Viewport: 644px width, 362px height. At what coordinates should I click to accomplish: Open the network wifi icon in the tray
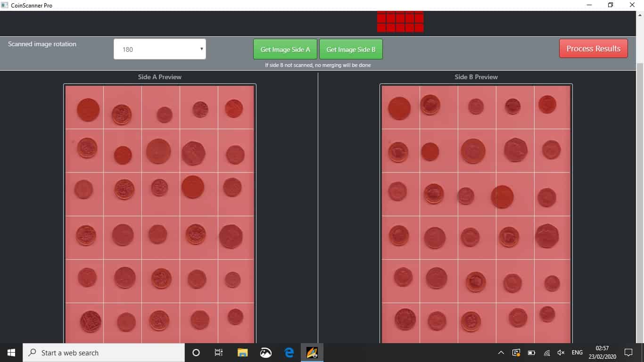click(547, 353)
